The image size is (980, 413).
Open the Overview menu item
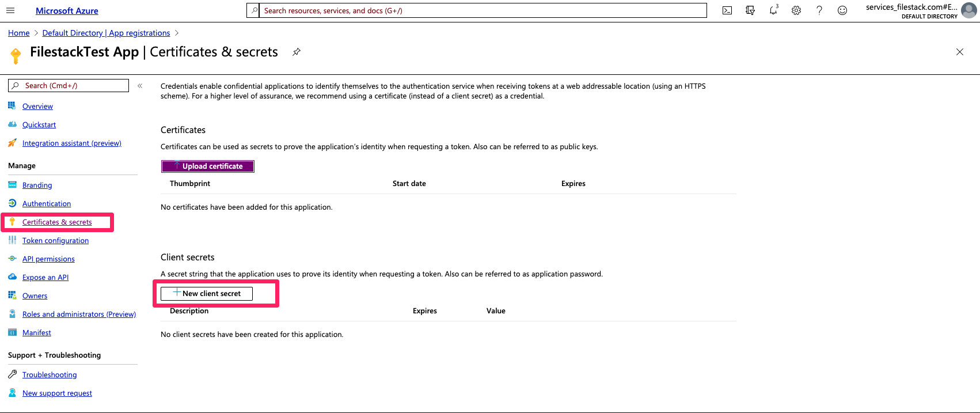click(x=37, y=107)
